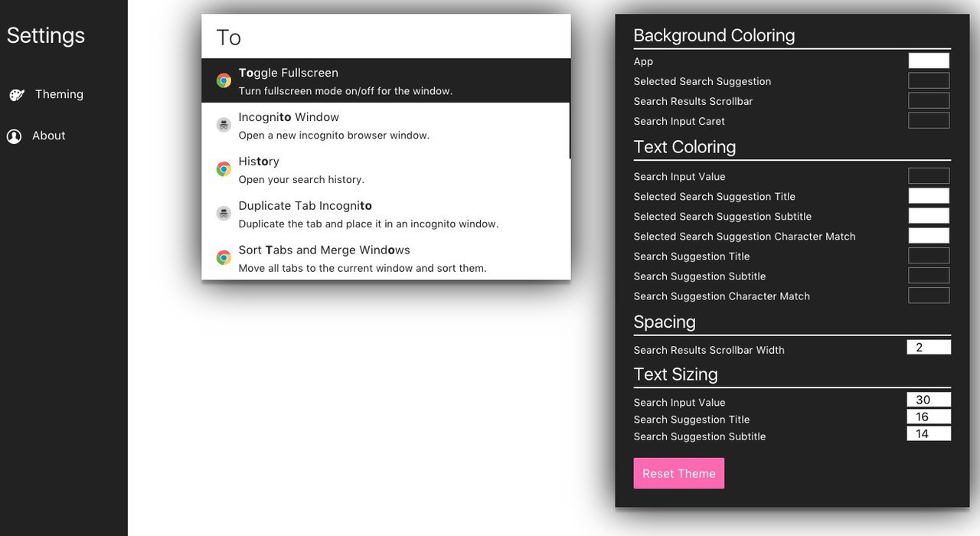980x536 pixels.
Task: Click incognito icon beside Duplicate Tab Incognito
Action: pos(224,214)
